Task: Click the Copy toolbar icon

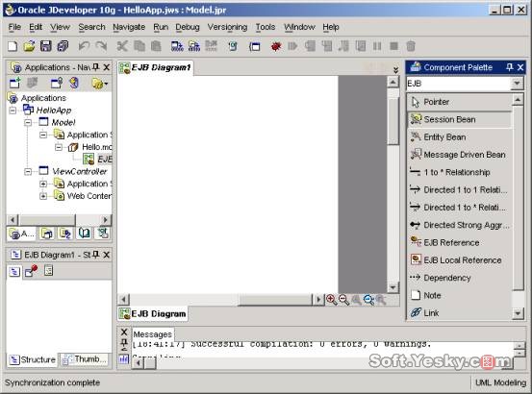Action: point(139,46)
